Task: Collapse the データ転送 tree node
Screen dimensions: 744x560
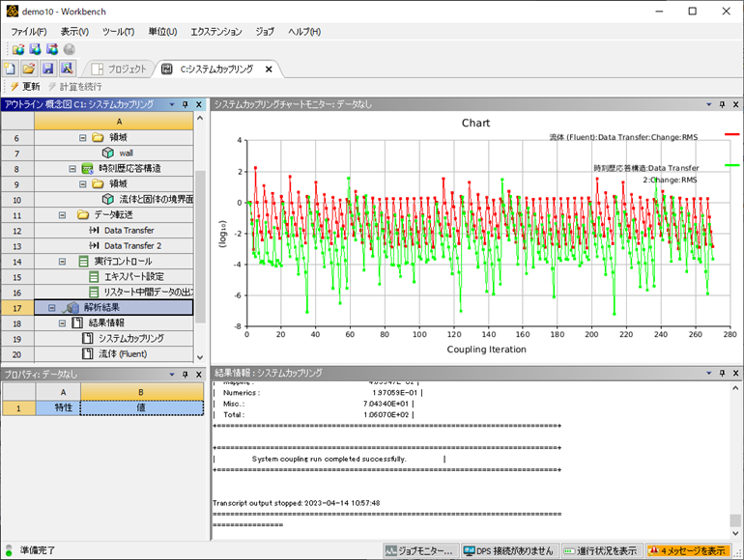Action: coord(62,214)
